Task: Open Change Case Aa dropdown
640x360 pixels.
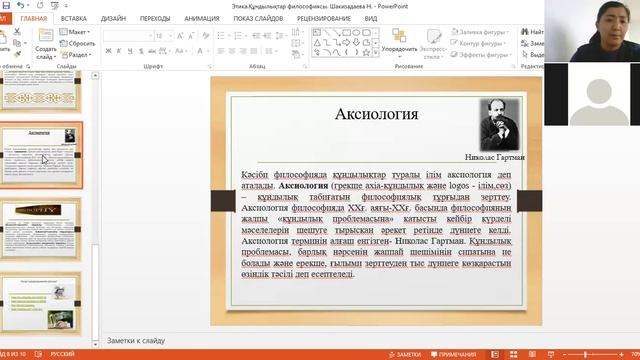Action: (x=181, y=51)
